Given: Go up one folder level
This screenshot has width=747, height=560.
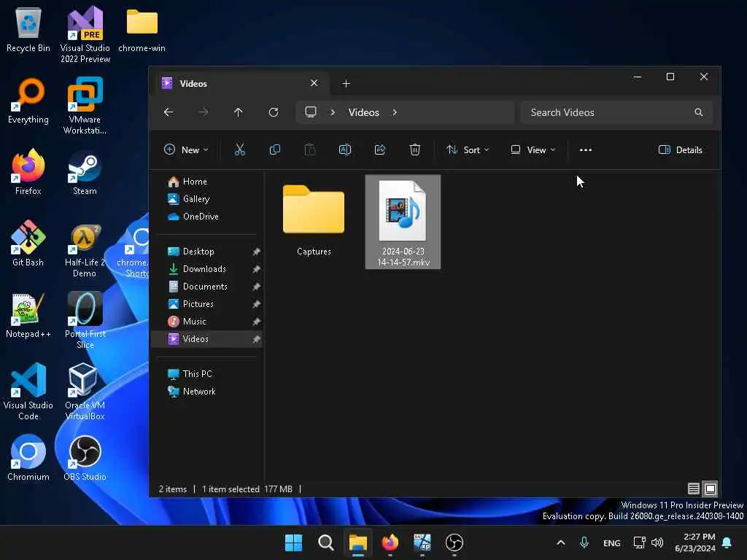Looking at the screenshot, I should pyautogui.click(x=239, y=112).
